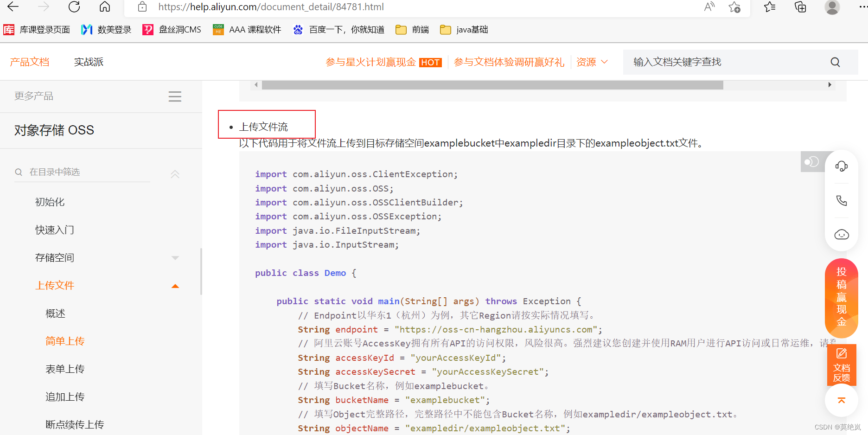The width and height of the screenshot is (868, 435).
Task: Open 数美登录 bookmark
Action: tap(106, 30)
